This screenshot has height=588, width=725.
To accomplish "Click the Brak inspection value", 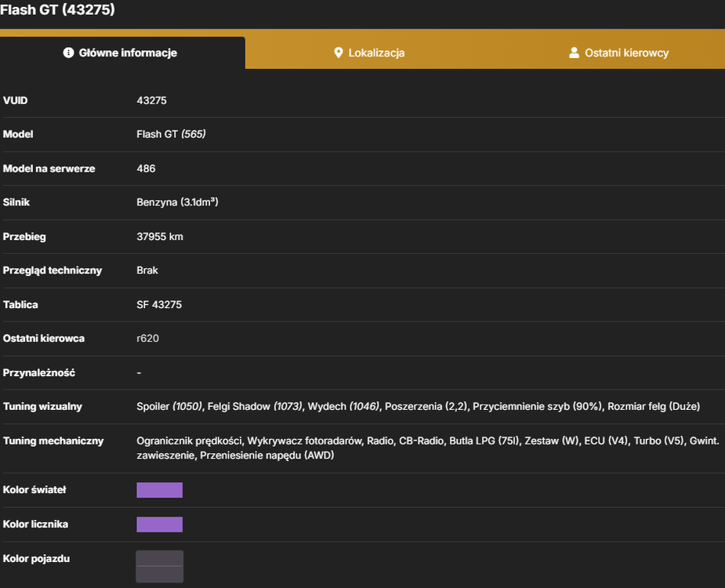I will click(147, 270).
